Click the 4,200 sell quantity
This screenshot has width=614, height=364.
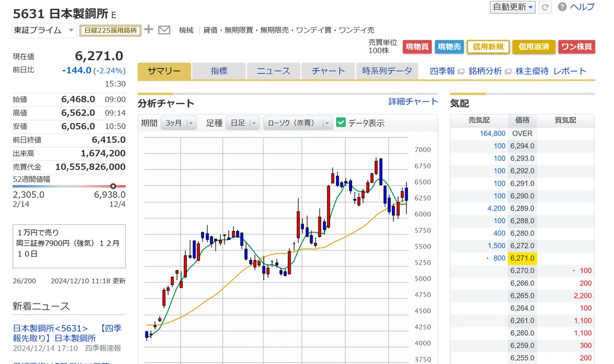(x=496, y=209)
